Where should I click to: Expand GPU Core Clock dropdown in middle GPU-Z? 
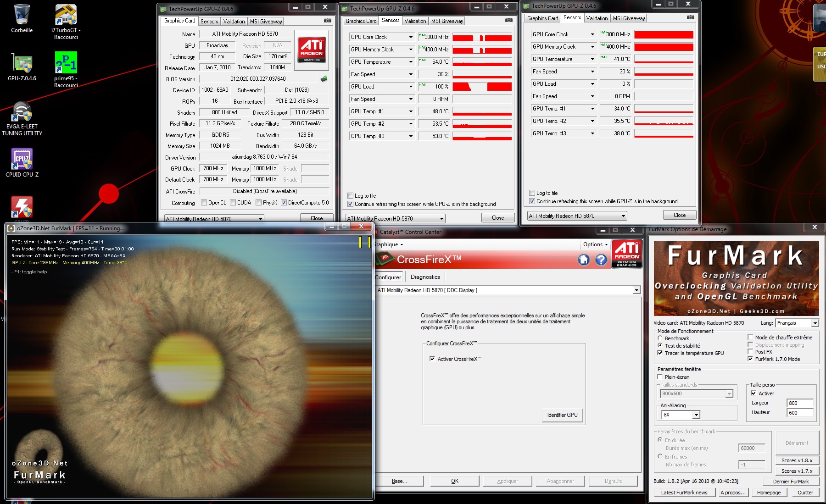tap(411, 37)
